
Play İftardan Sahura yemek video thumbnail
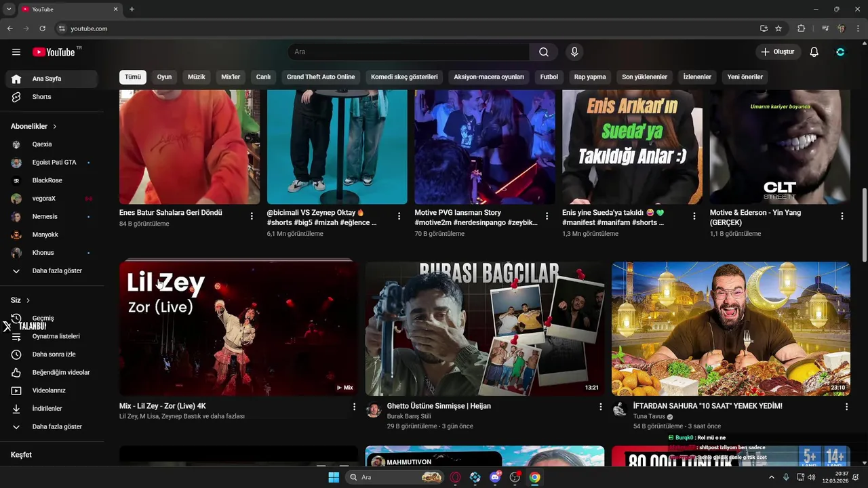(731, 329)
